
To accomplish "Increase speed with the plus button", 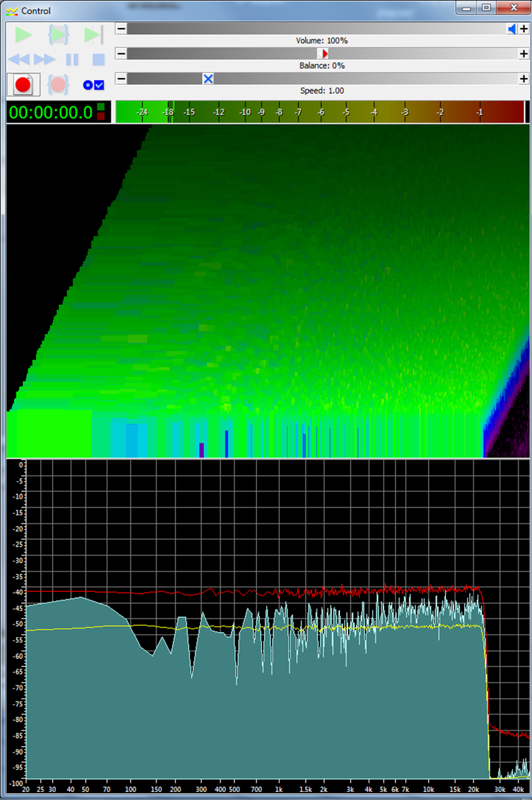I will [524, 79].
